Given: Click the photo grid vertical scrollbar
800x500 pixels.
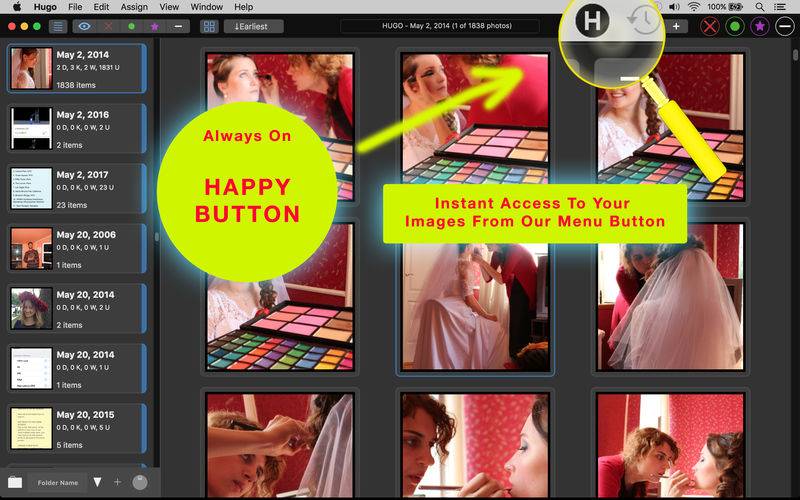Looking at the screenshot, I should pos(795,55).
